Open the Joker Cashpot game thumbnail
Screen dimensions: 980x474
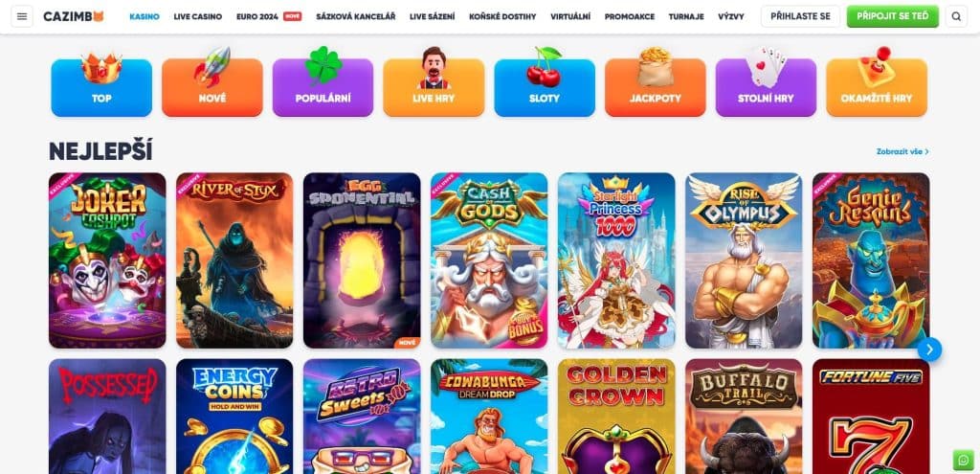click(x=107, y=260)
